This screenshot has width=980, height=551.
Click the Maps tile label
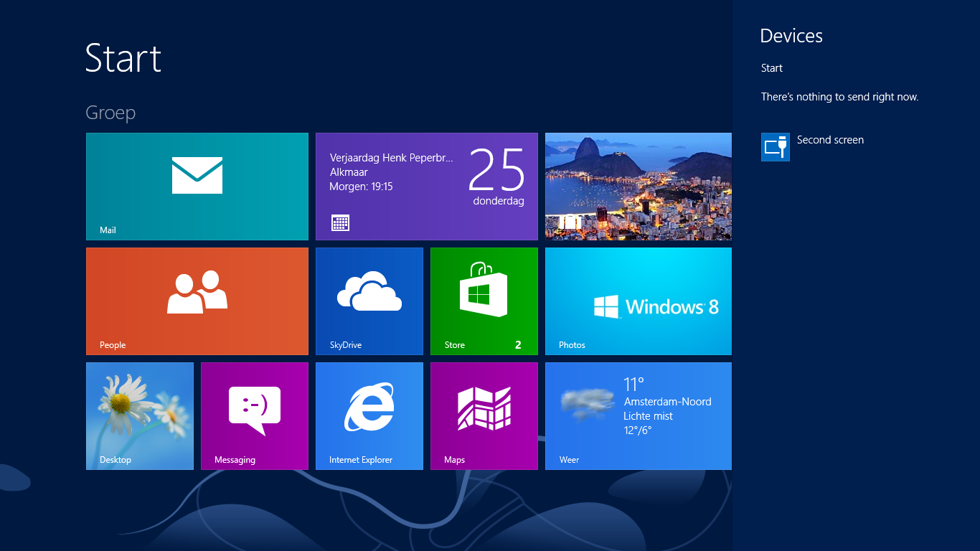[x=455, y=460]
